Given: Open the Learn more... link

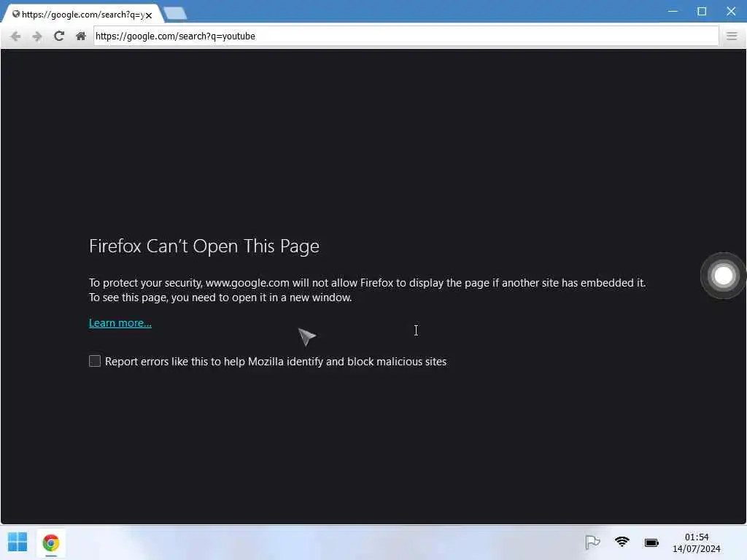Looking at the screenshot, I should coord(120,323).
